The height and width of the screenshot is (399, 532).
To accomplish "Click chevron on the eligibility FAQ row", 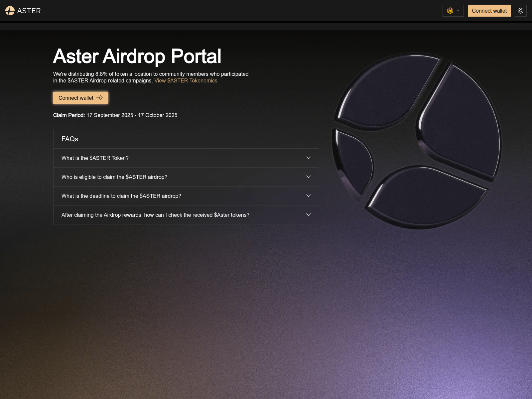I will (308, 177).
